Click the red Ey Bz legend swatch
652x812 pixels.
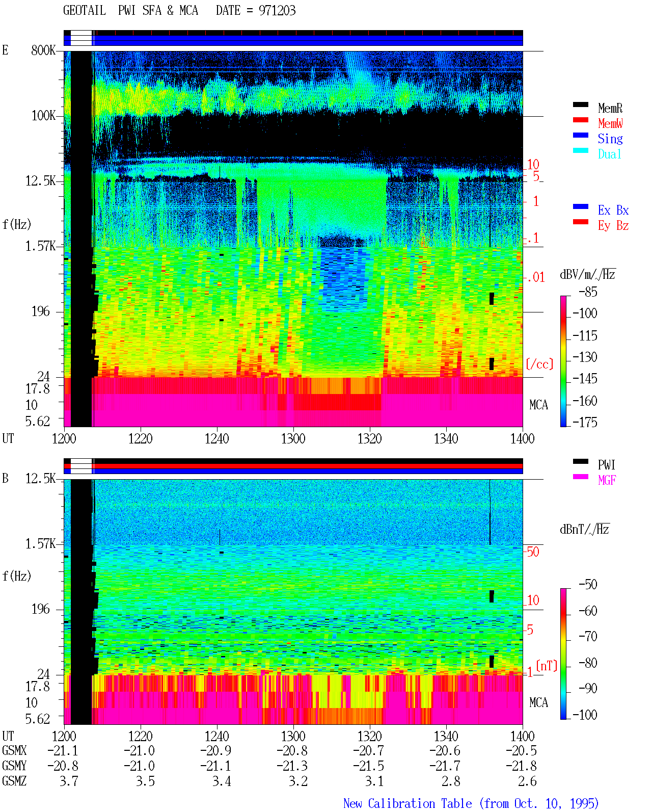click(x=580, y=222)
